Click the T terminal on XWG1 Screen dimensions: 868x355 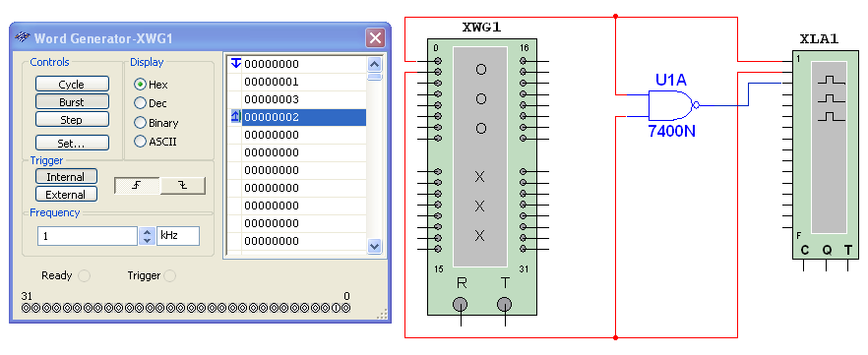504,304
